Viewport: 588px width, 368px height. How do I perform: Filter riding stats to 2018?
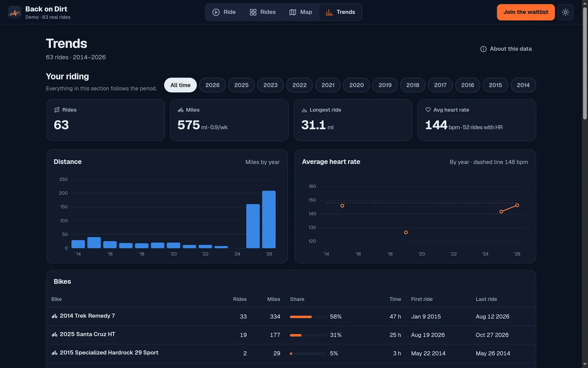click(x=413, y=85)
